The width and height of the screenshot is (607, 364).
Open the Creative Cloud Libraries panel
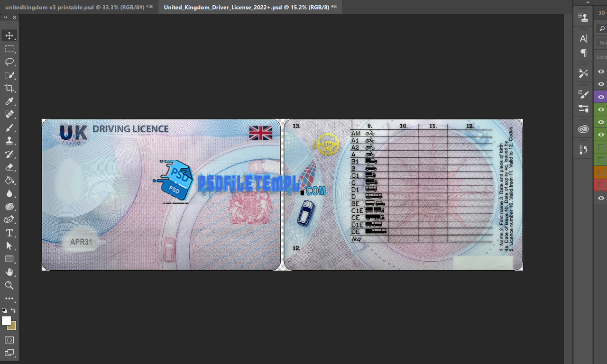583,129
